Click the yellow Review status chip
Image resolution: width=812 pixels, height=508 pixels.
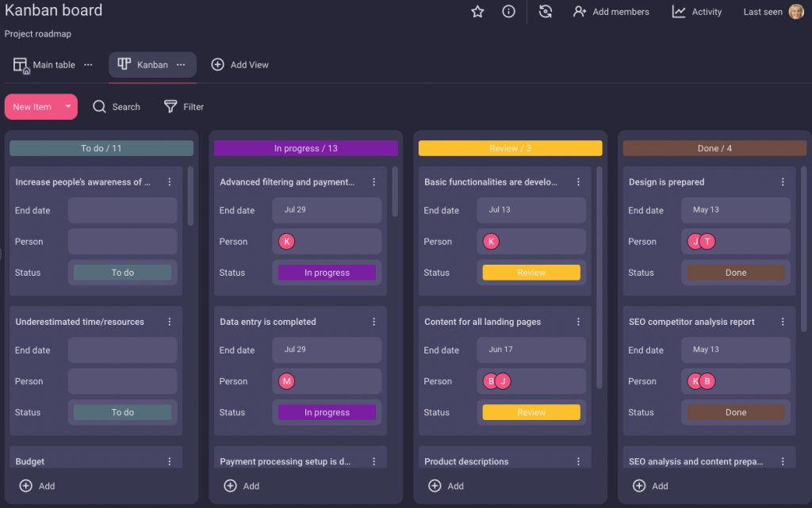tap(530, 272)
